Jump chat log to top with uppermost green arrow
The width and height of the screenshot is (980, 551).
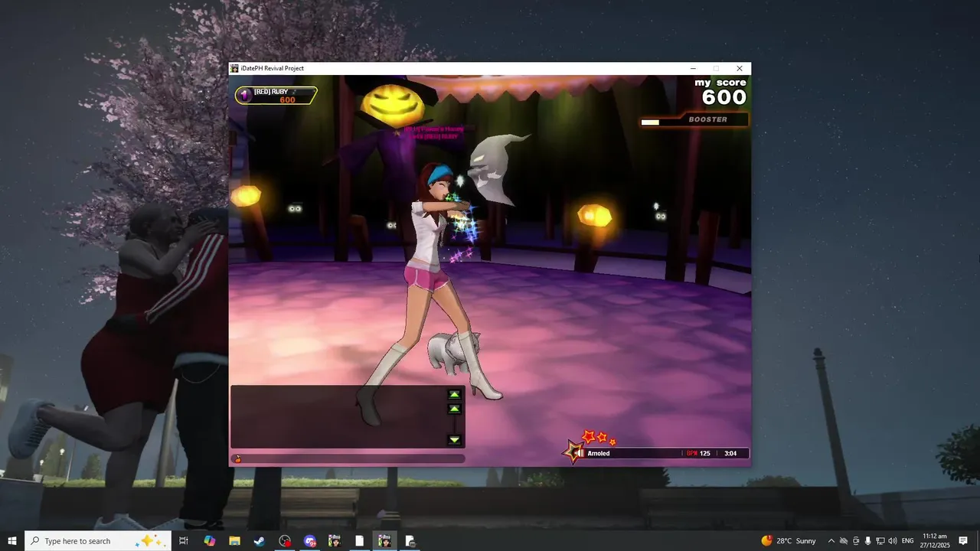click(454, 394)
